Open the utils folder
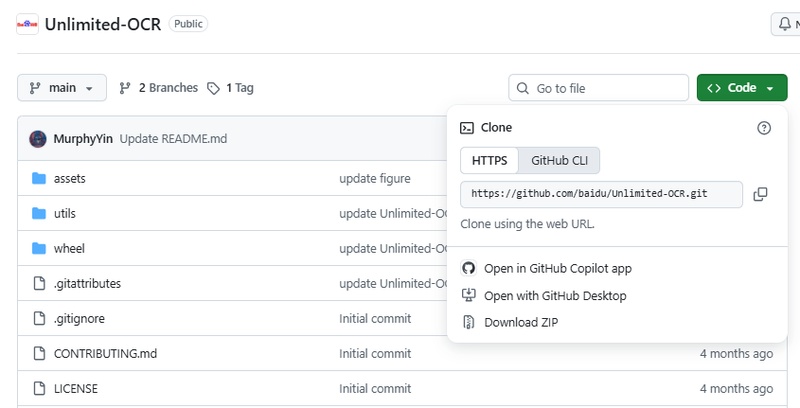The width and height of the screenshot is (800, 408). (65, 213)
